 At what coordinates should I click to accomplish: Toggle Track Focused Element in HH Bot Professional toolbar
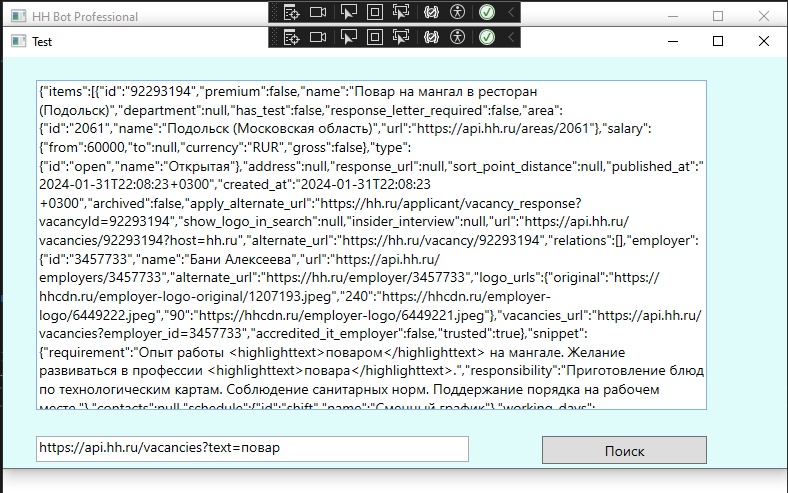coord(401,12)
